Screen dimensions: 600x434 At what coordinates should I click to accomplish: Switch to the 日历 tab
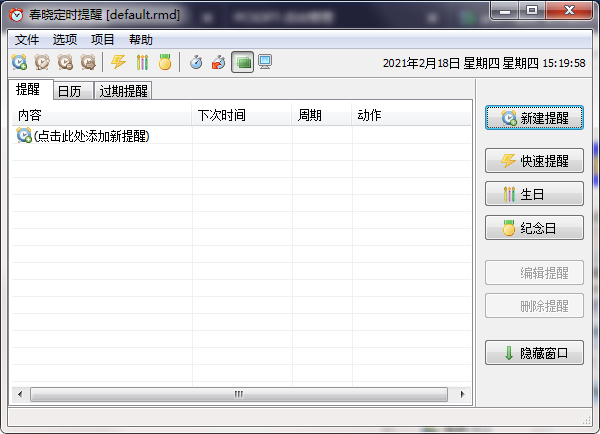[73, 91]
